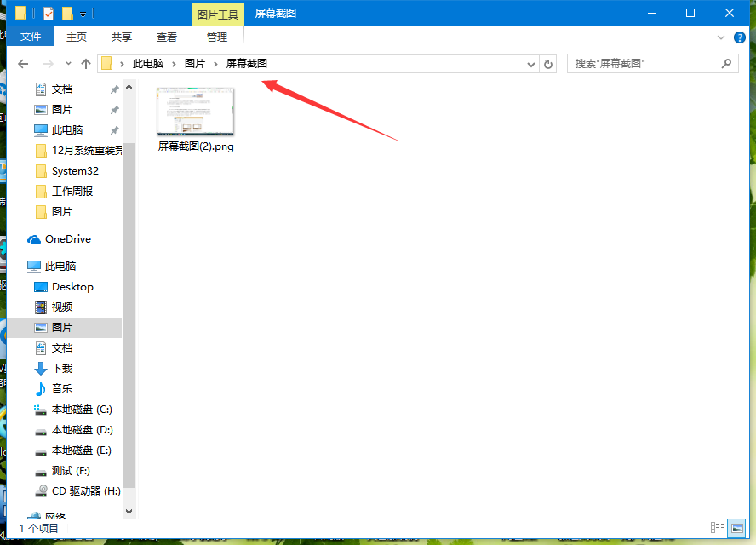Click the pin icon beside 文档
756x545 pixels.
[x=115, y=89]
